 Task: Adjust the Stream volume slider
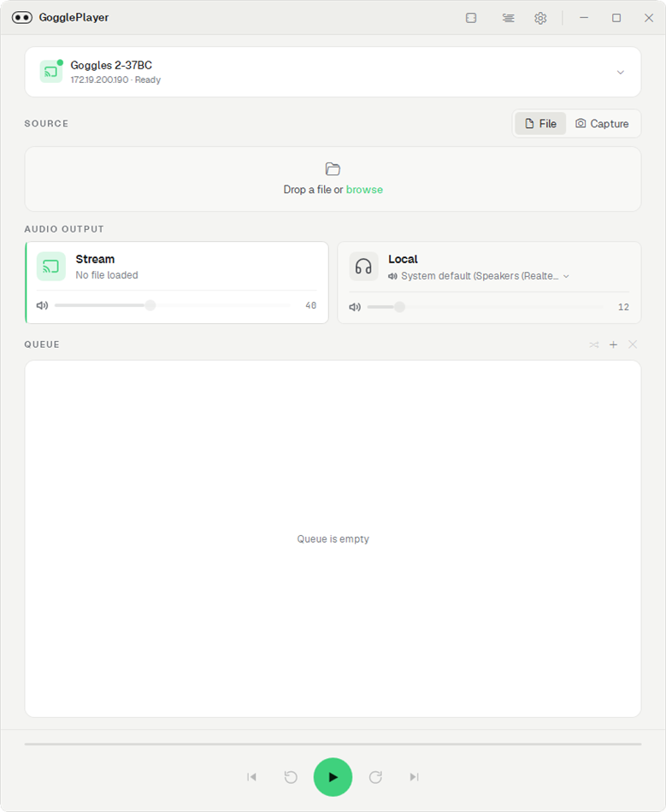click(173, 305)
